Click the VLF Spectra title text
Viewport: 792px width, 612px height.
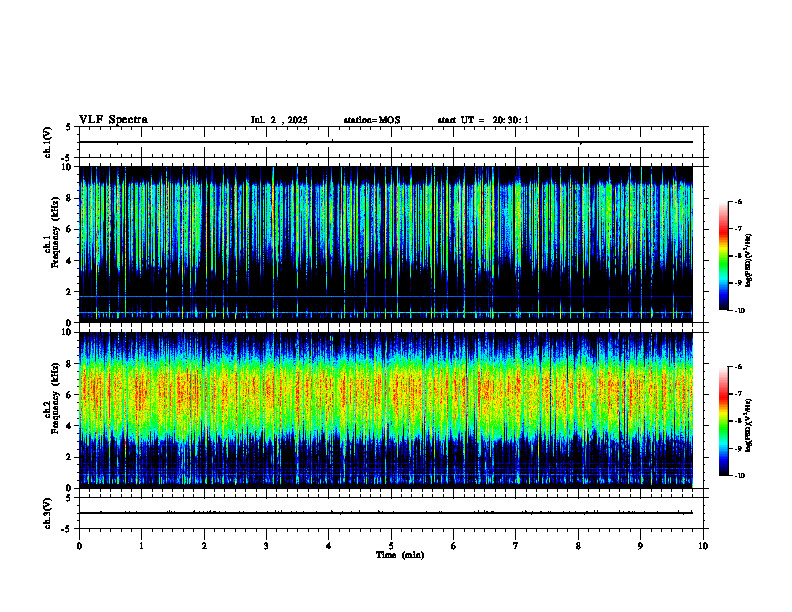click(113, 120)
